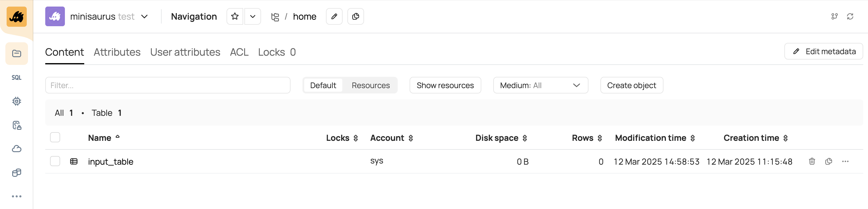Open the SQL queries sidebar icon
Viewport: 868px width, 209px height.
coord(16,77)
